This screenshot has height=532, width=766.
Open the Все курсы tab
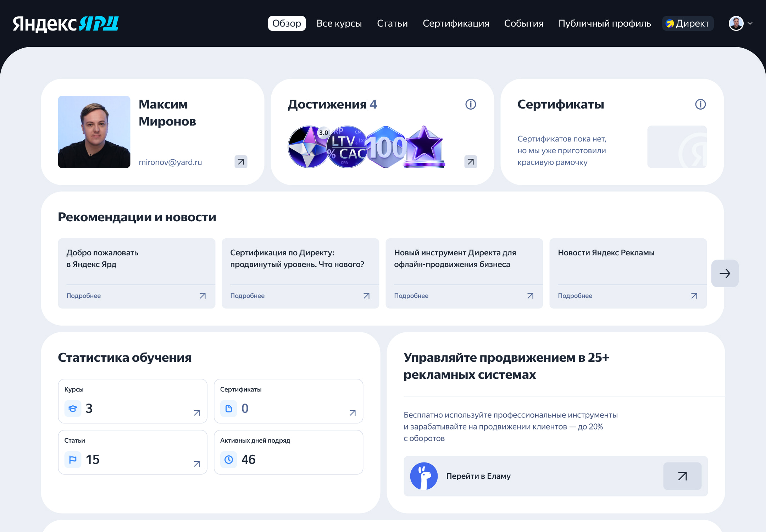tap(339, 23)
